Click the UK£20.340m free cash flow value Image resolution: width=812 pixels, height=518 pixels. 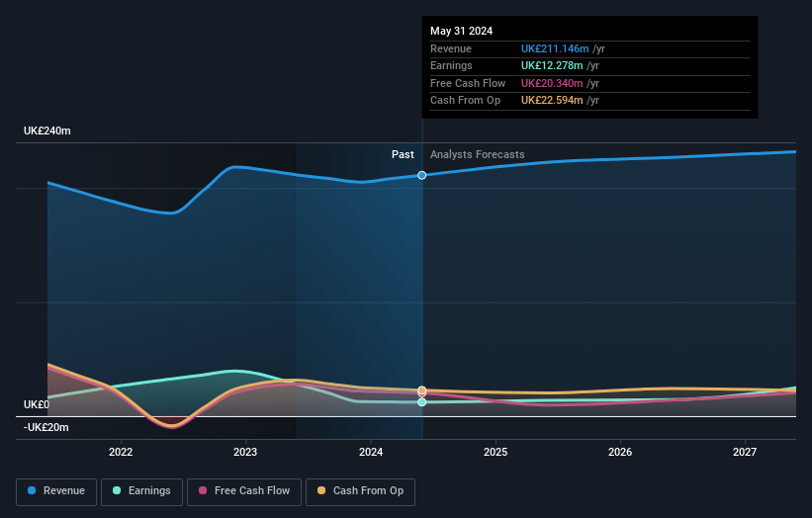(552, 83)
